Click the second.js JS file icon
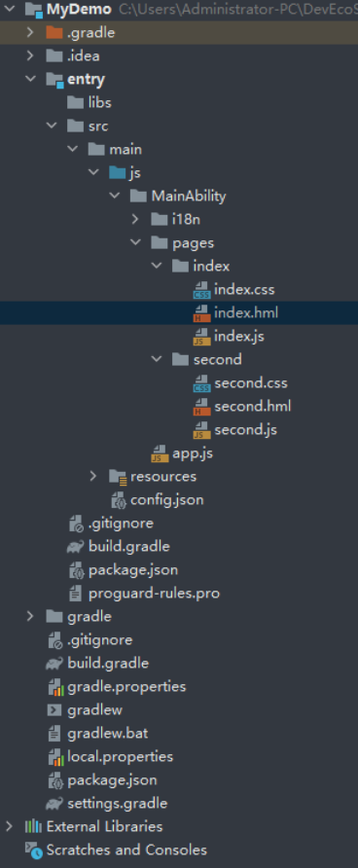358x868 pixels. click(x=201, y=429)
